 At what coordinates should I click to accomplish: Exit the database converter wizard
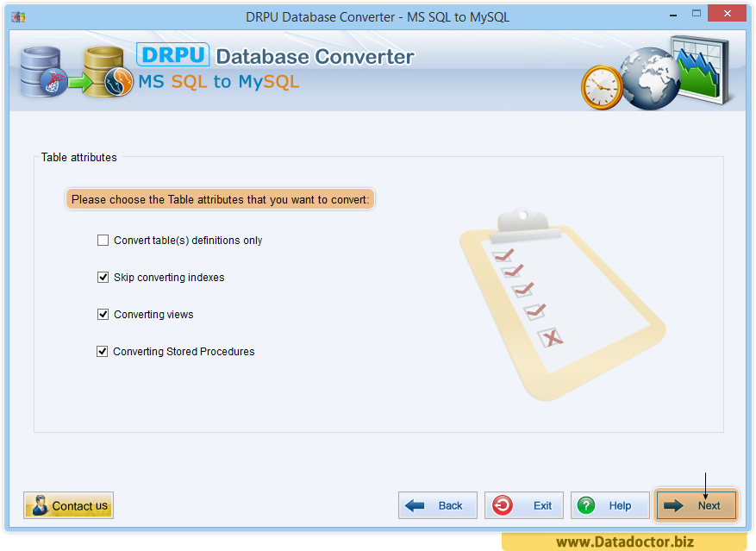pyautogui.click(x=523, y=505)
